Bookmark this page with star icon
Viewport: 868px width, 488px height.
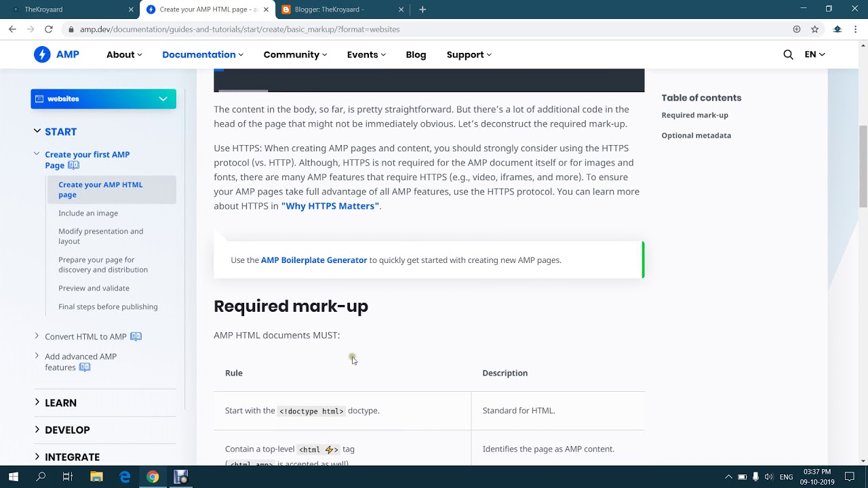pos(815,29)
